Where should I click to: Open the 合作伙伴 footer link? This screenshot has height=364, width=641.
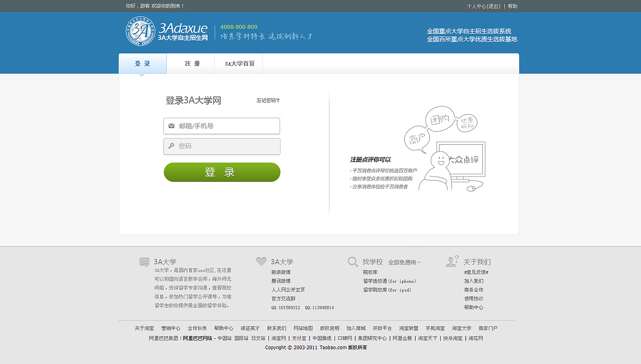point(197,328)
